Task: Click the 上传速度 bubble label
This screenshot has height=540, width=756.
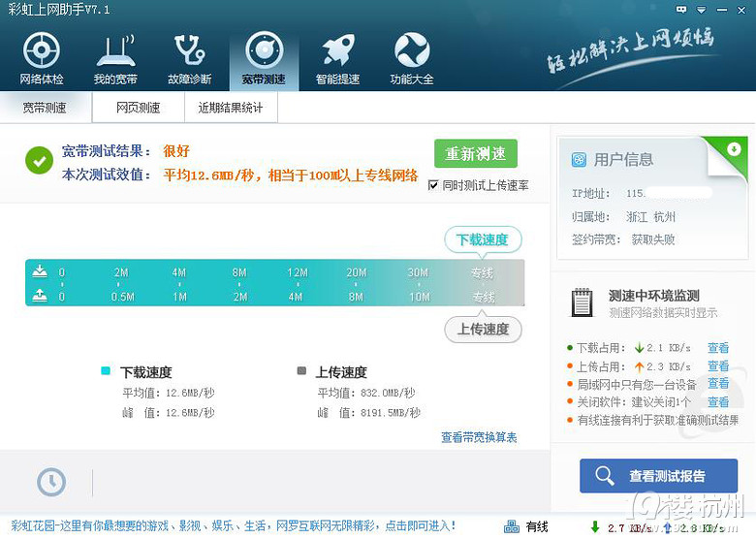Action: coord(483,330)
